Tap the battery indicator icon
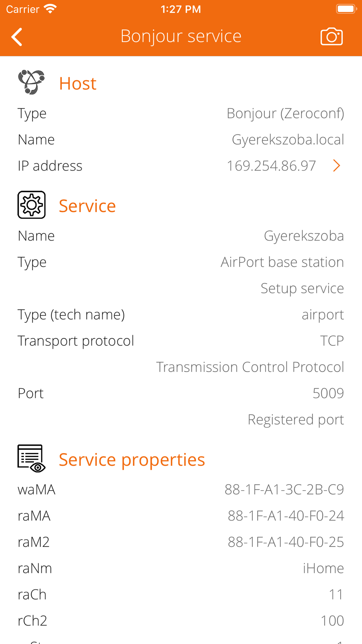 point(346,9)
